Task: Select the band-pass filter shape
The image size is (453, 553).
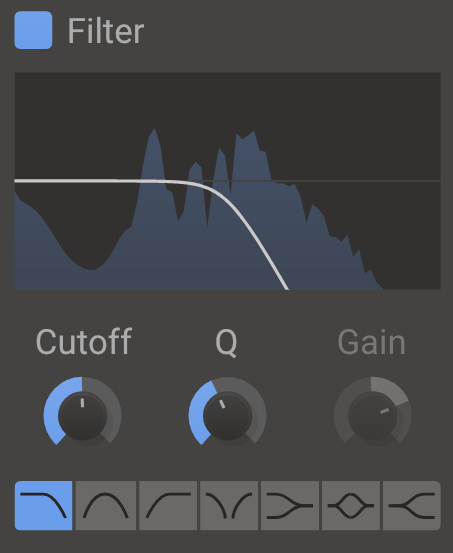Action: tap(106, 505)
